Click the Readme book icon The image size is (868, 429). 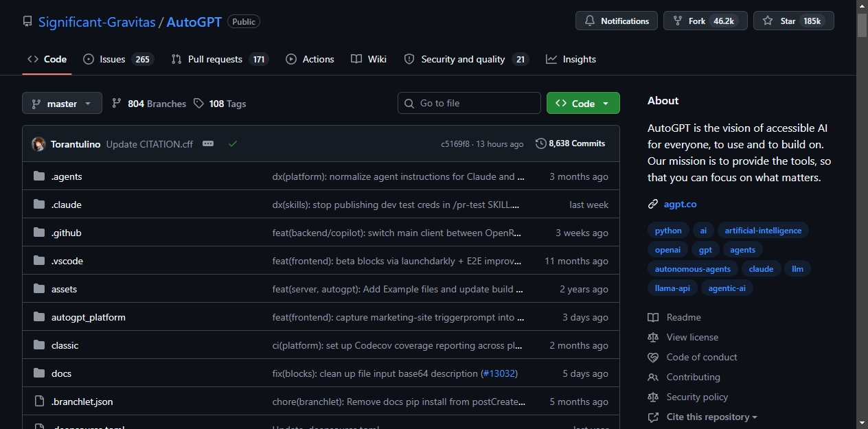click(653, 317)
